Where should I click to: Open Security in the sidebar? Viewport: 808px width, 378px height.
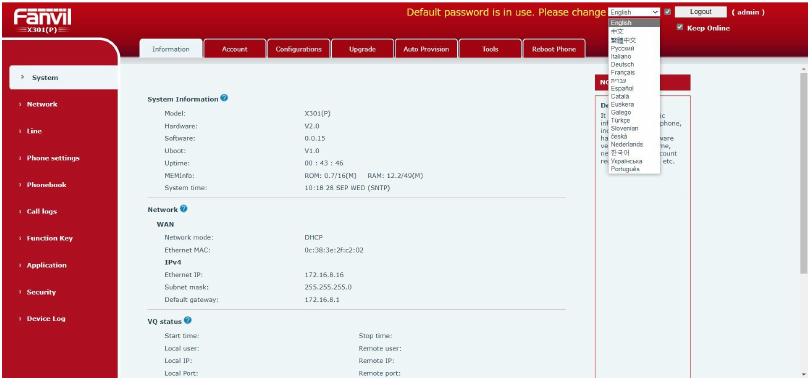[x=41, y=292]
